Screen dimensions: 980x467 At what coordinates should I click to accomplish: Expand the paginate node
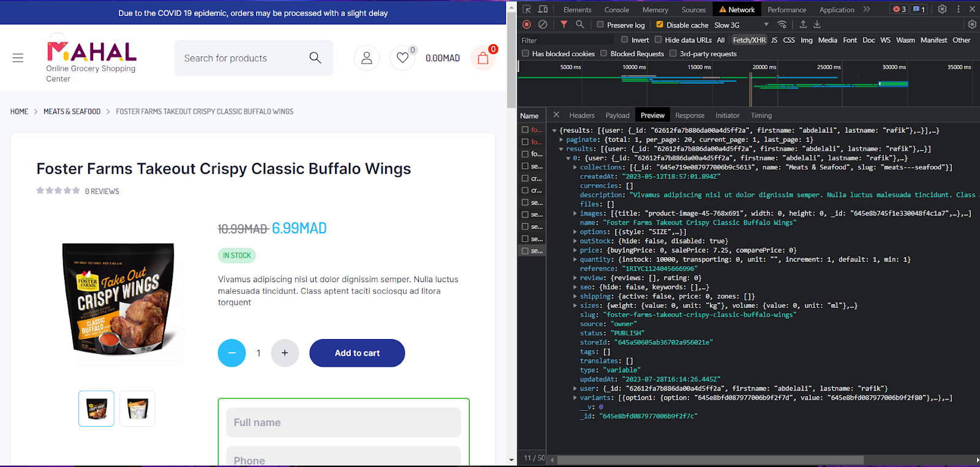click(x=561, y=140)
